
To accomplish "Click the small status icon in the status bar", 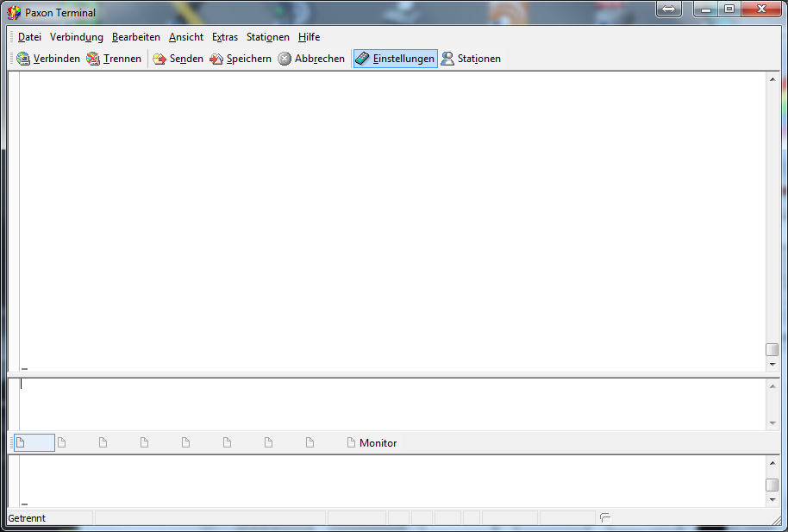I will (605, 517).
